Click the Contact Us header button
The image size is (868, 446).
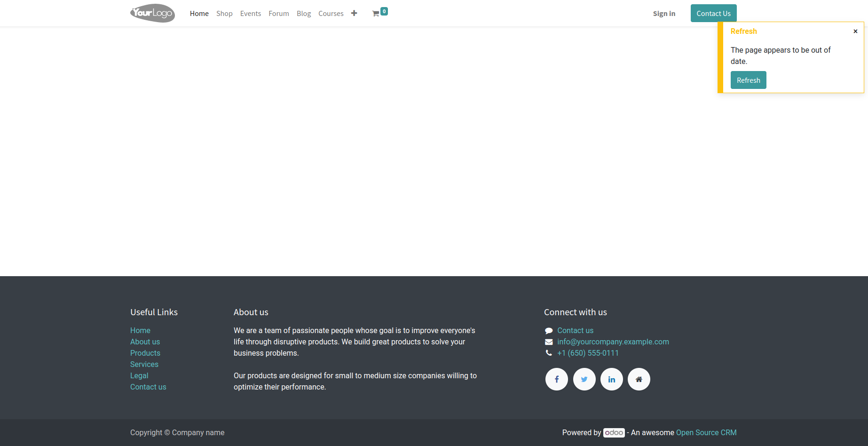714,13
